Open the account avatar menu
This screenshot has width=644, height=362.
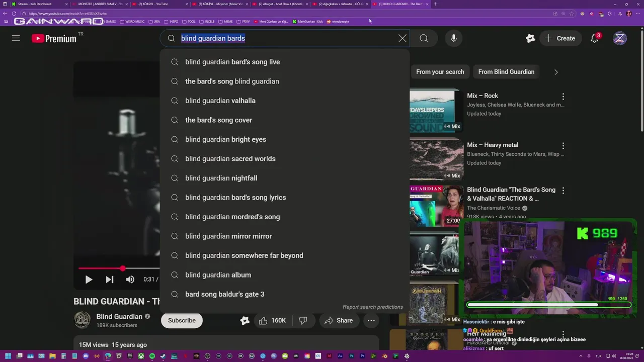click(x=620, y=38)
